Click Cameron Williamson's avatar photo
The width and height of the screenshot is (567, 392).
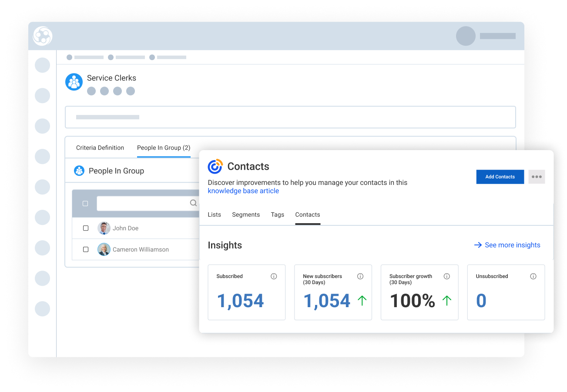coord(104,249)
